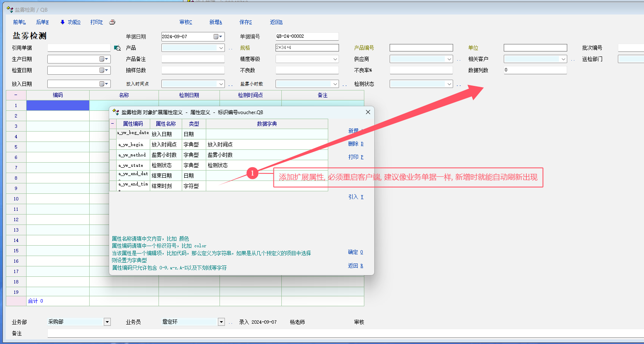Click 引入 Y in the attribute dialog
The image size is (644, 344).
pyautogui.click(x=356, y=197)
